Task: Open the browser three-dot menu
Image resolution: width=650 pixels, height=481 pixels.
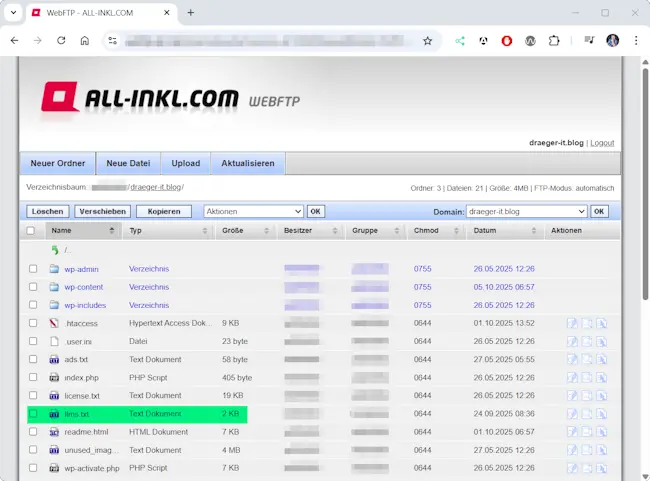Action: click(x=636, y=41)
